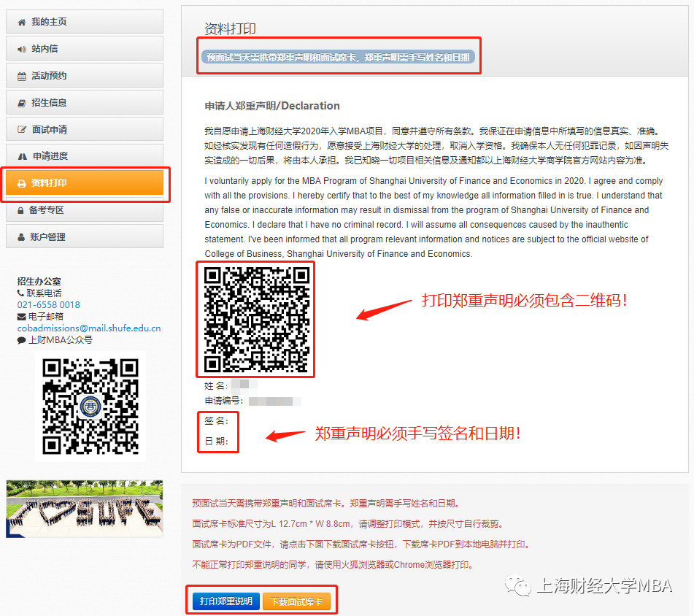
Task: Click the SUFE campus photo thumbnail
Action: [x=85, y=509]
